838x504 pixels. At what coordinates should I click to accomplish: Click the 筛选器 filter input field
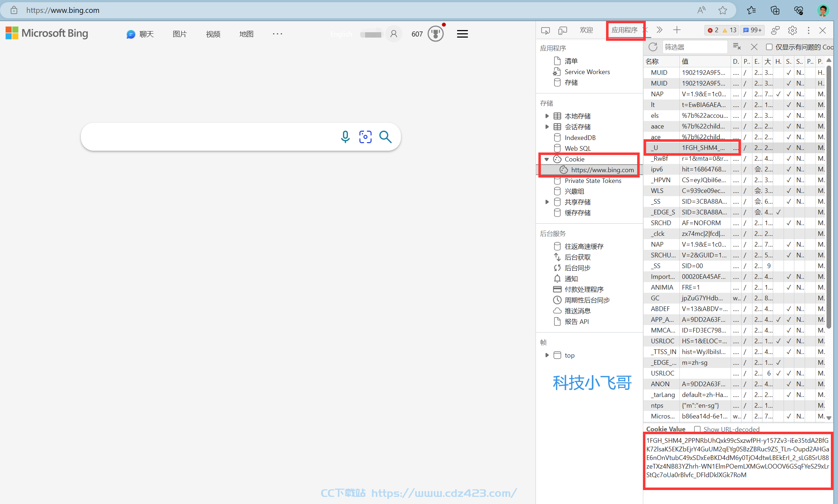pyautogui.click(x=694, y=47)
